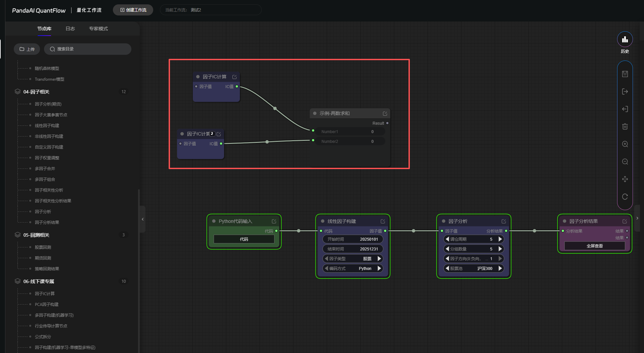The image size is (644, 353).
Task: Click the 上传 upload button
Action: [27, 49]
